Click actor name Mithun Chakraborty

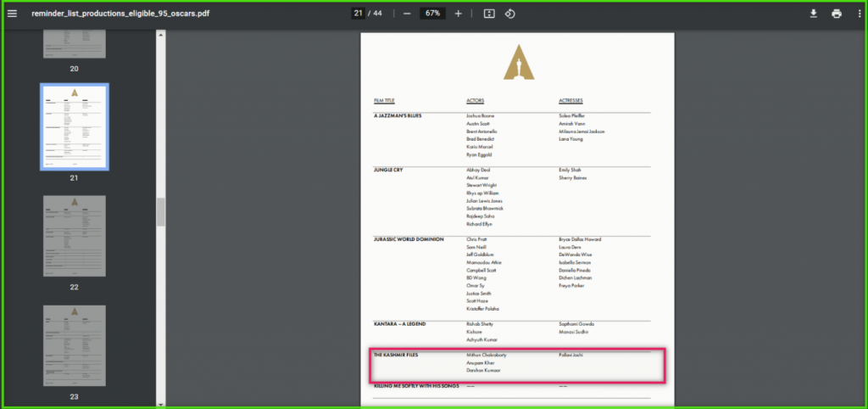coord(487,355)
